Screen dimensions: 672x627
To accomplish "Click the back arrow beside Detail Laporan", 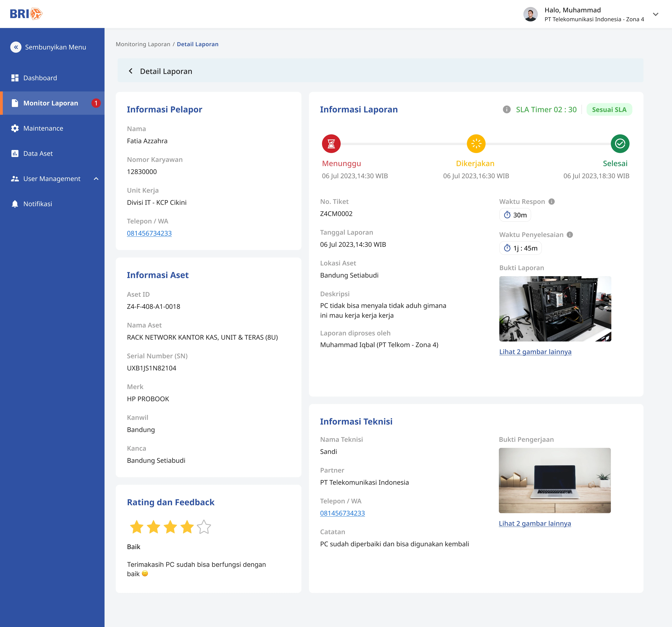I will [x=131, y=71].
